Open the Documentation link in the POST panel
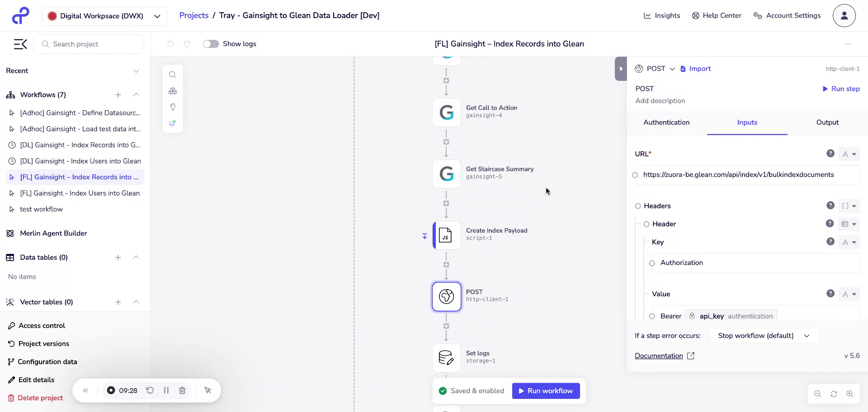The image size is (868, 412). tap(659, 356)
